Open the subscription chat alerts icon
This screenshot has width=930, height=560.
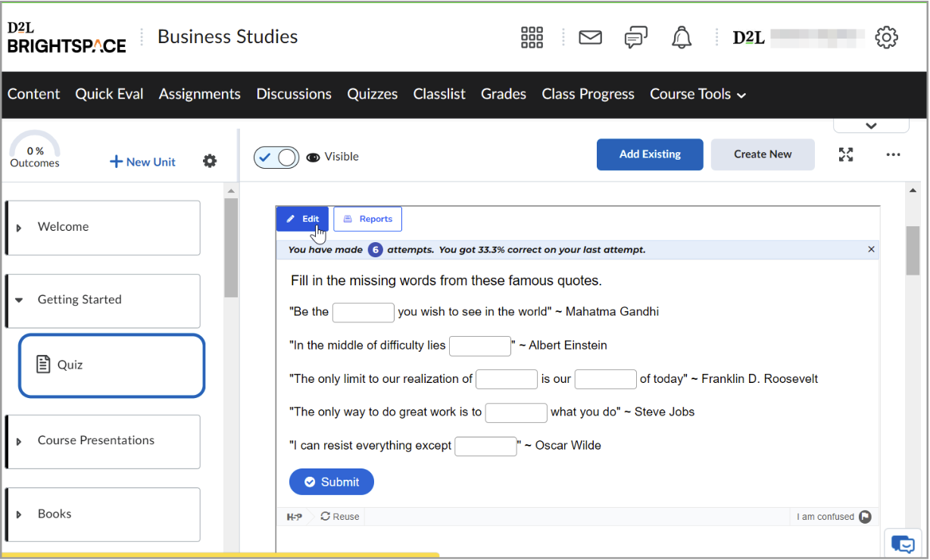(635, 37)
